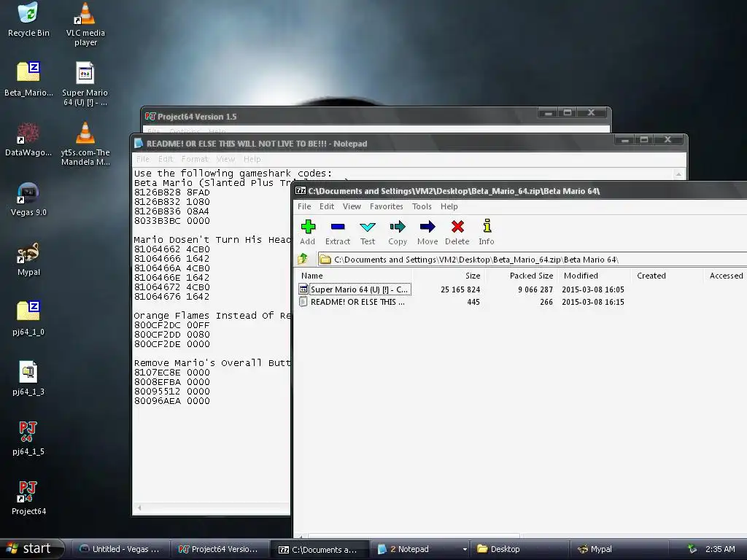
Task: Select the DataWagon desktop shortcut
Action: click(x=28, y=139)
